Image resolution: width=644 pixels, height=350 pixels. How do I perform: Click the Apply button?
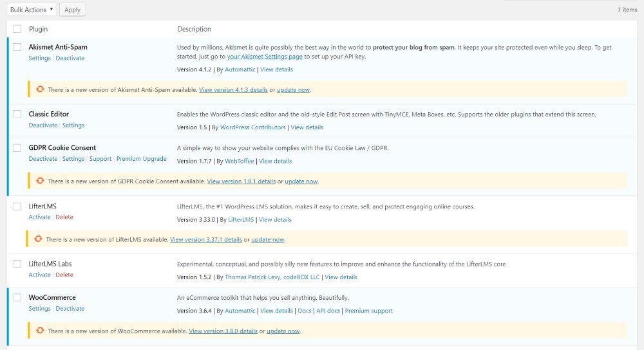tap(72, 10)
